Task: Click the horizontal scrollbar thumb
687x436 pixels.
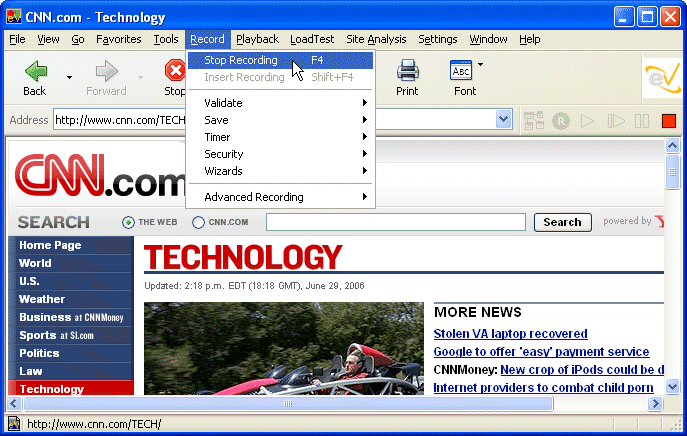Action: (288, 404)
